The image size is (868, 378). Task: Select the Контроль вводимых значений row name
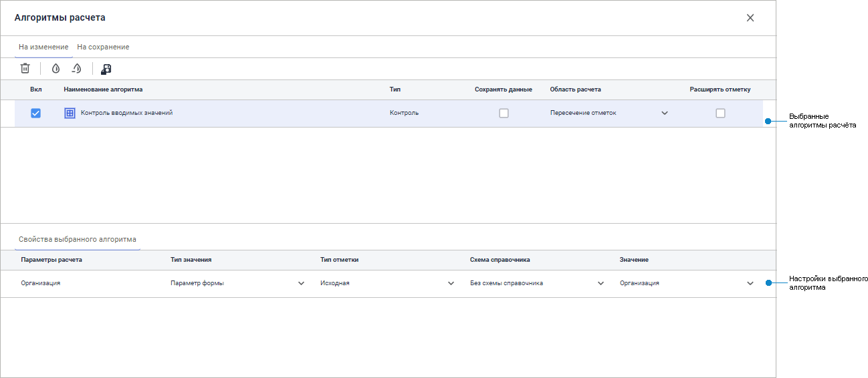(x=126, y=114)
